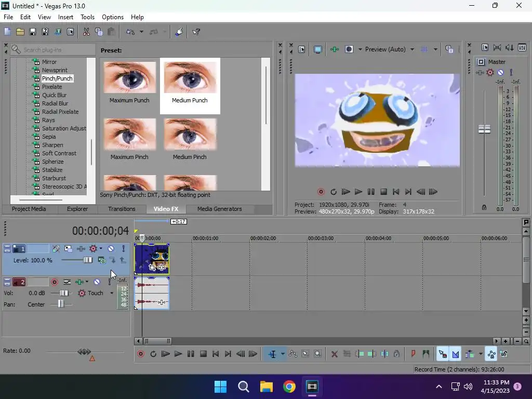Expand audio track 2 FX dropdown arrow
The width and height of the screenshot is (532, 399).
(87, 282)
